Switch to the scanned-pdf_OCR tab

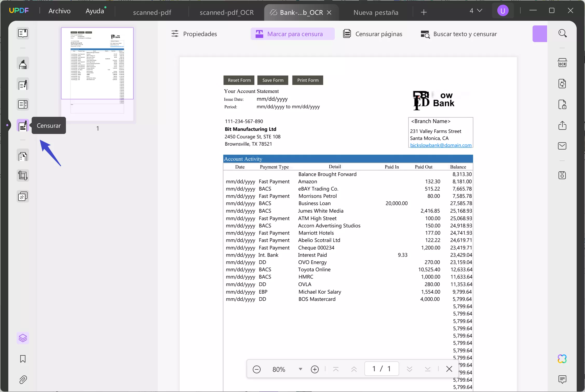point(227,12)
